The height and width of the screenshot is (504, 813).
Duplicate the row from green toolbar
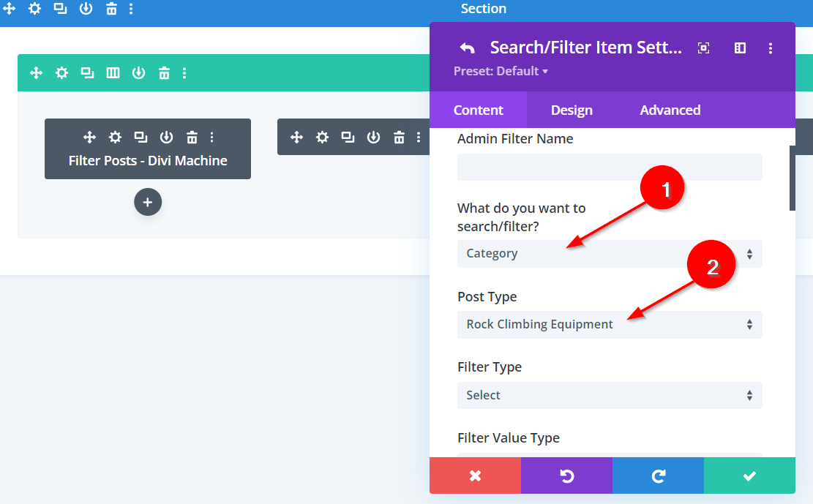click(x=87, y=72)
